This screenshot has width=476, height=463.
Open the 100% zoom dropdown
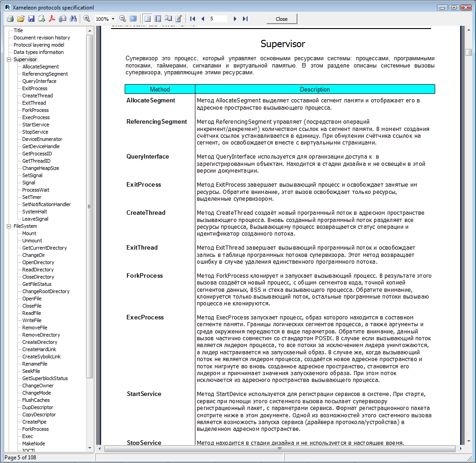pyautogui.click(x=113, y=19)
